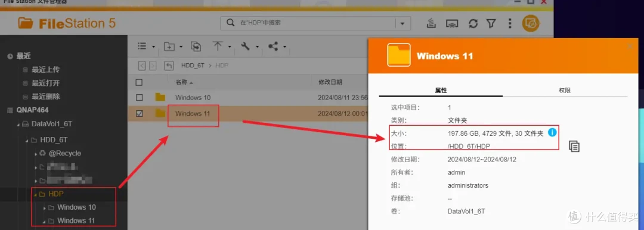
Task: Sort by the 名称 column header
Action: pos(181,82)
